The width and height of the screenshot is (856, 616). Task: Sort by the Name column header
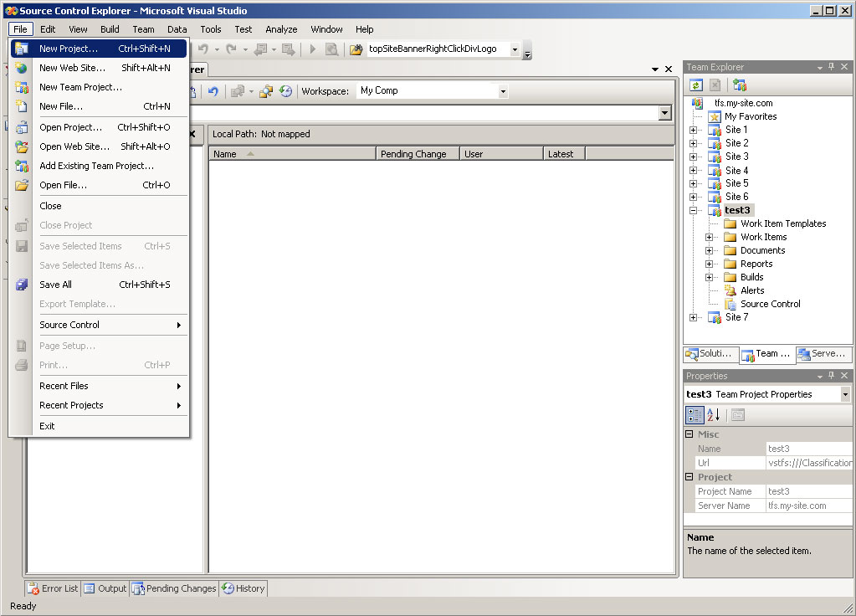(x=293, y=154)
